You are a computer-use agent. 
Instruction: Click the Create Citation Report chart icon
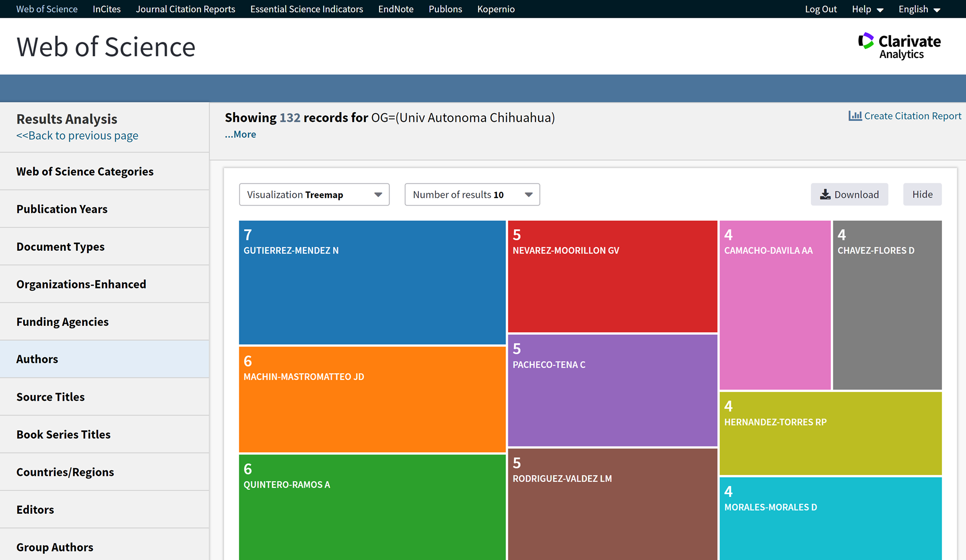(x=855, y=116)
